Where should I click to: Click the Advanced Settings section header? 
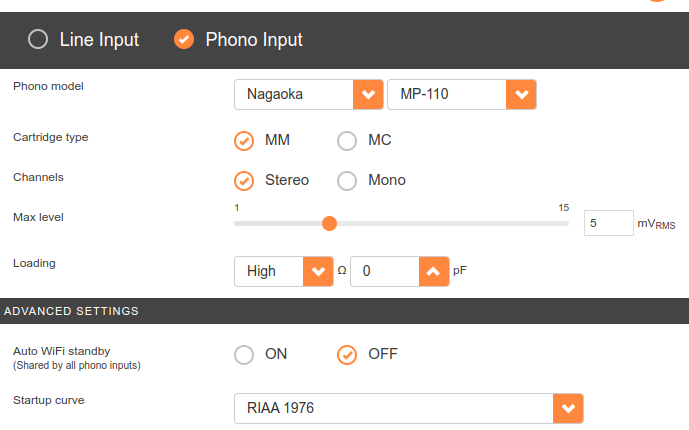(72, 311)
